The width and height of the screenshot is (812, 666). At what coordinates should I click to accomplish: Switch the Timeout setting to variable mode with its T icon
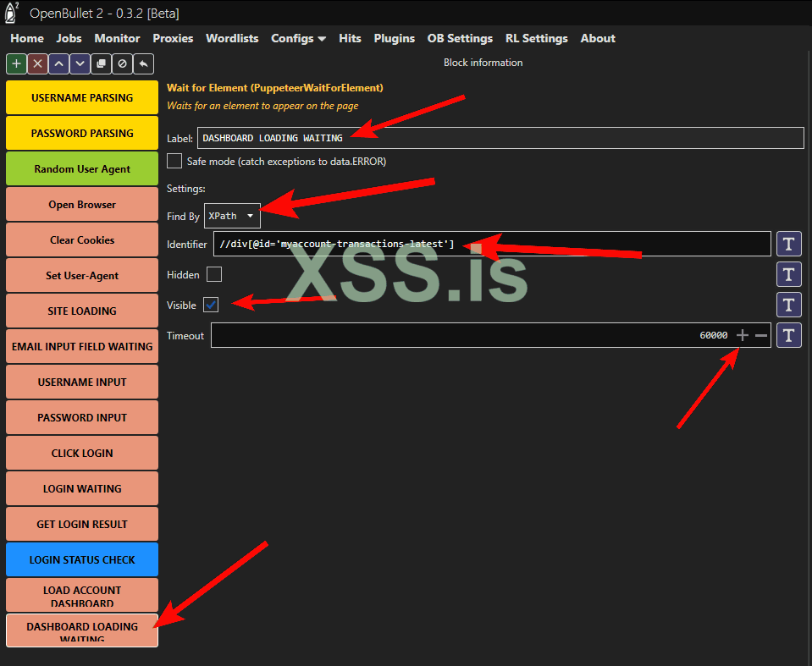[788, 335]
